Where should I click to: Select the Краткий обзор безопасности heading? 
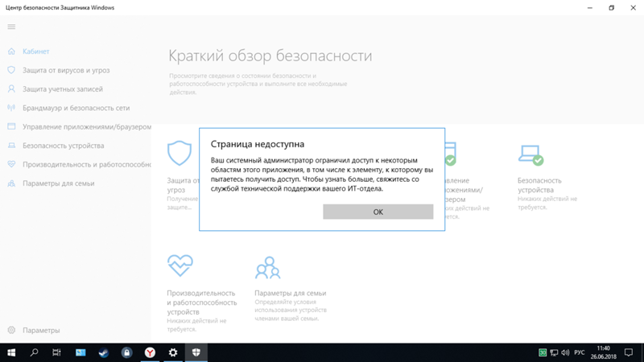point(270,56)
